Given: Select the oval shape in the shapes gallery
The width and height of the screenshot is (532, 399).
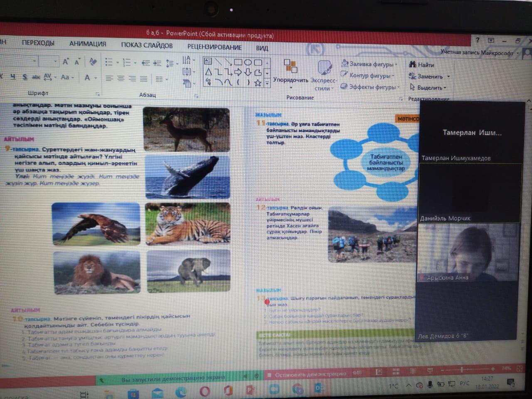Looking at the screenshot, I should click(x=248, y=62).
